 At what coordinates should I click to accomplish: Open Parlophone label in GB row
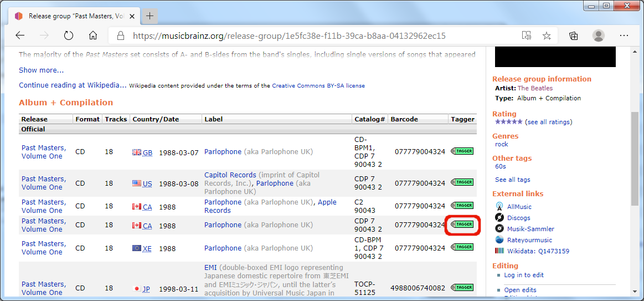(x=223, y=152)
